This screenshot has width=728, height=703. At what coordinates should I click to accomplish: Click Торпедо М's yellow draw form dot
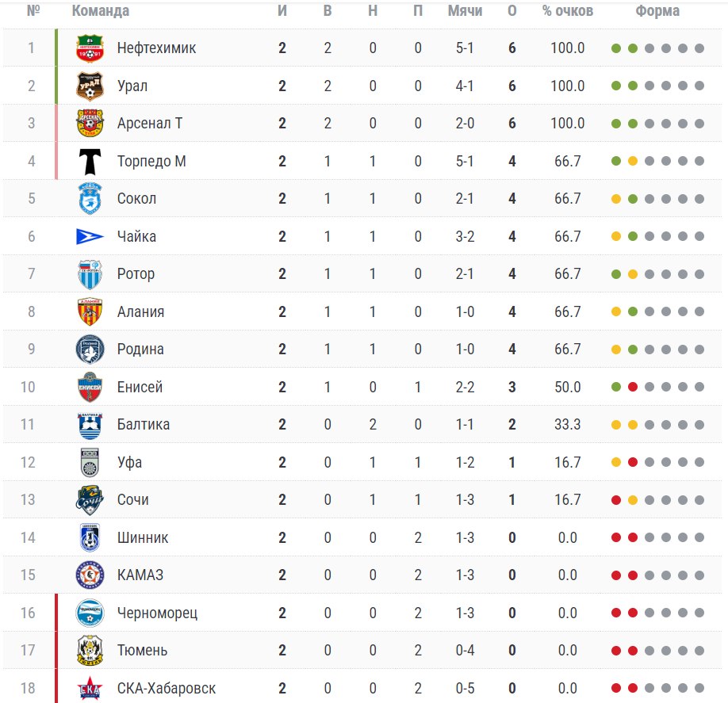coord(633,162)
